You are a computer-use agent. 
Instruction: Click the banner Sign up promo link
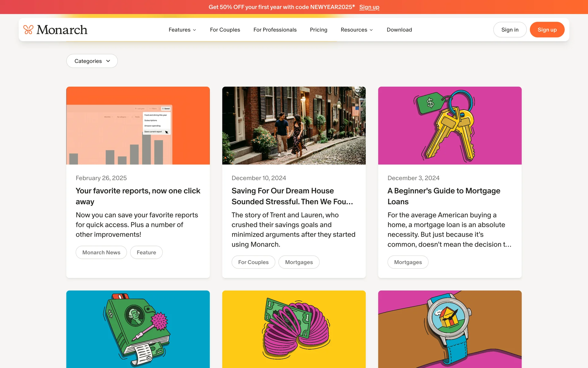[x=369, y=7]
